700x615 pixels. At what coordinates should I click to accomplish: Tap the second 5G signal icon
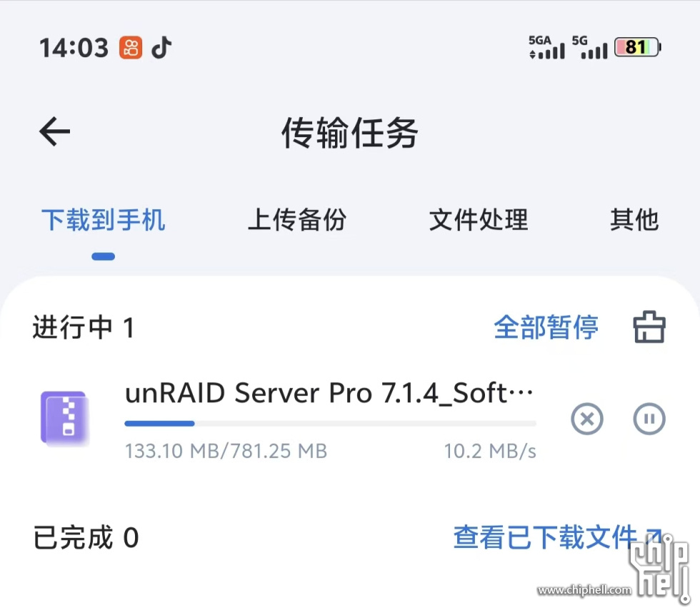click(x=590, y=47)
